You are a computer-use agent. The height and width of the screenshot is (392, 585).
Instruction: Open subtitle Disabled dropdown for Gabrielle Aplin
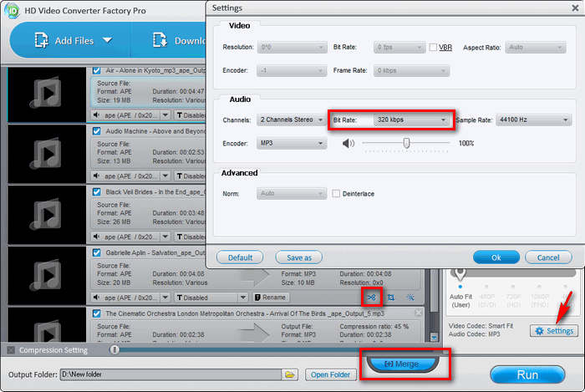[x=243, y=298]
